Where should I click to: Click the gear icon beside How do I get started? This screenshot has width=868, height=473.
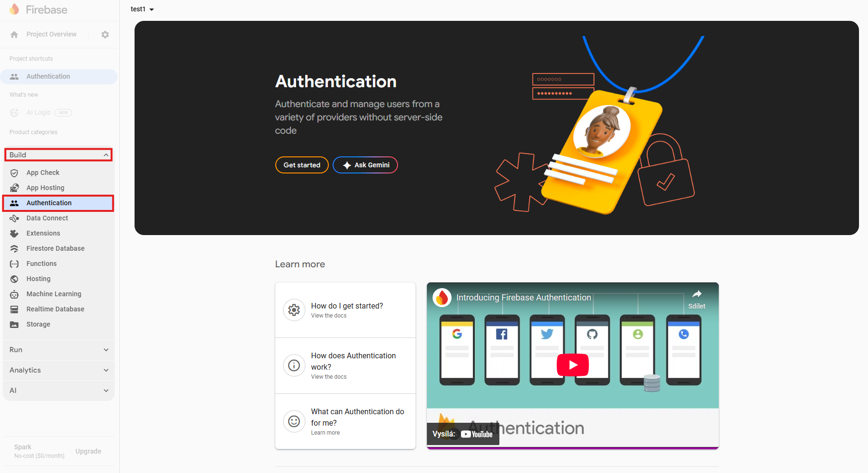point(294,310)
